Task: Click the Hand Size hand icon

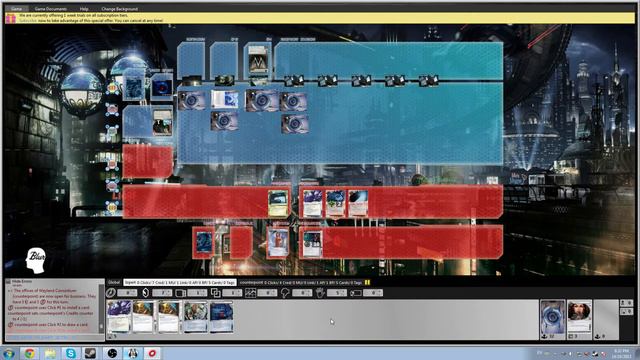Action: (x=320, y=293)
